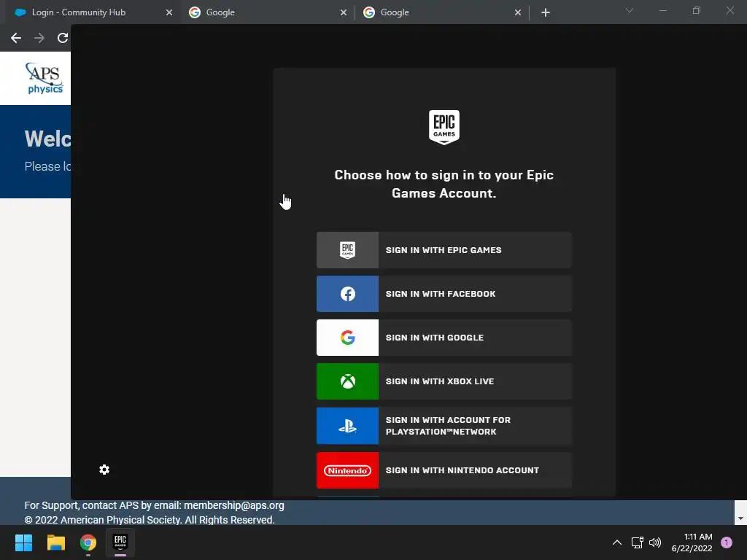Click the Google G icon tile
747x560 pixels.
point(347,338)
